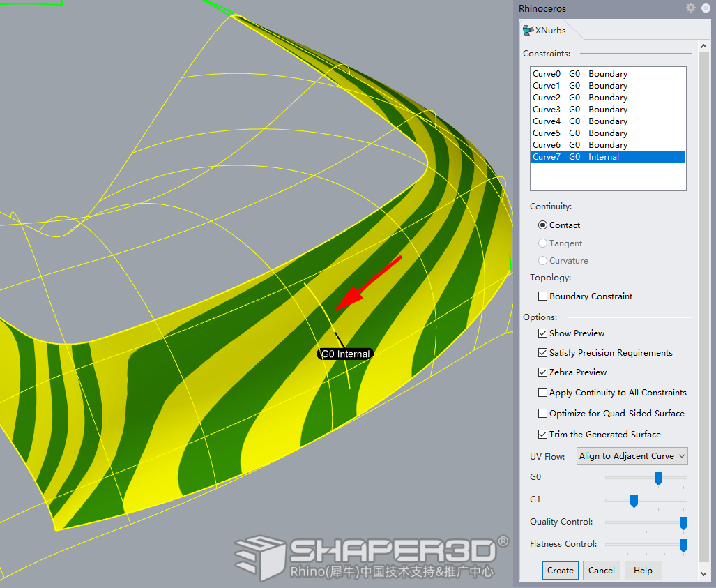Enable the Boundary Constraint checkbox

pos(542,296)
